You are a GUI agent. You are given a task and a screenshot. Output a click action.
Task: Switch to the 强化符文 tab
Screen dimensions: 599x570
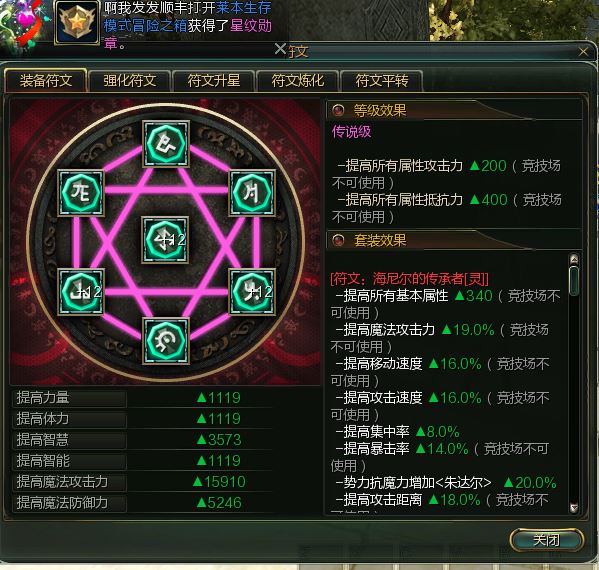(x=130, y=81)
